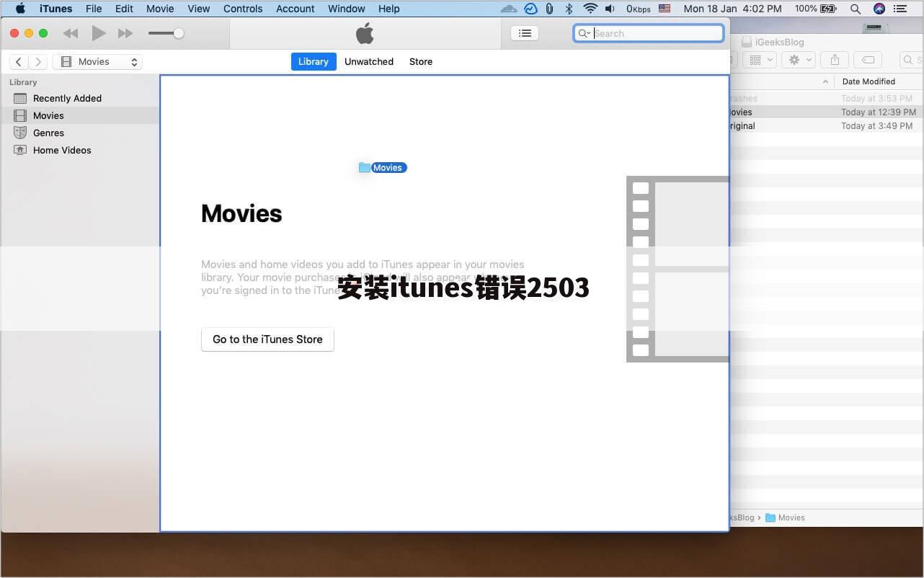Open the File menu
The image size is (924, 578).
(x=94, y=9)
